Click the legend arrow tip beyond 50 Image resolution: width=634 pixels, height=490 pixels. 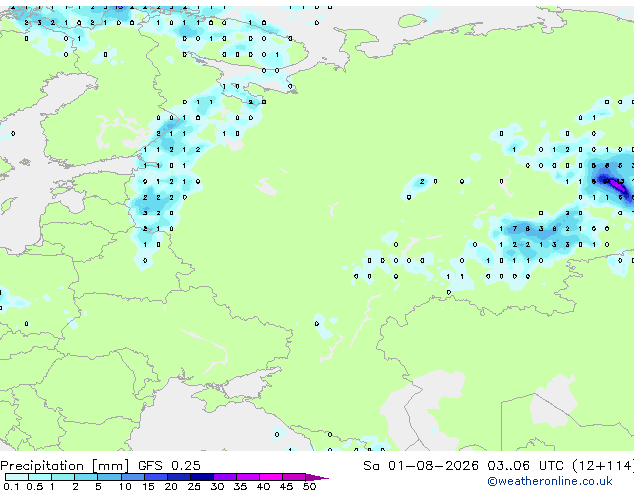click(x=318, y=478)
